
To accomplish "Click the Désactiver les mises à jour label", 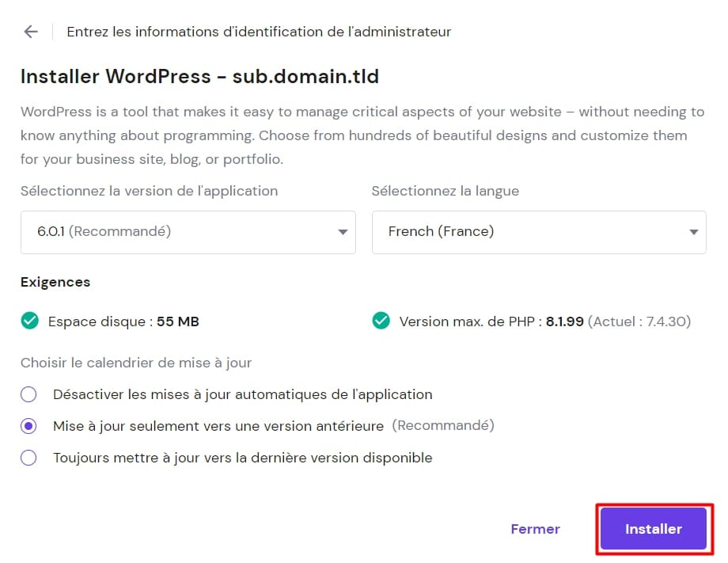I will (242, 394).
